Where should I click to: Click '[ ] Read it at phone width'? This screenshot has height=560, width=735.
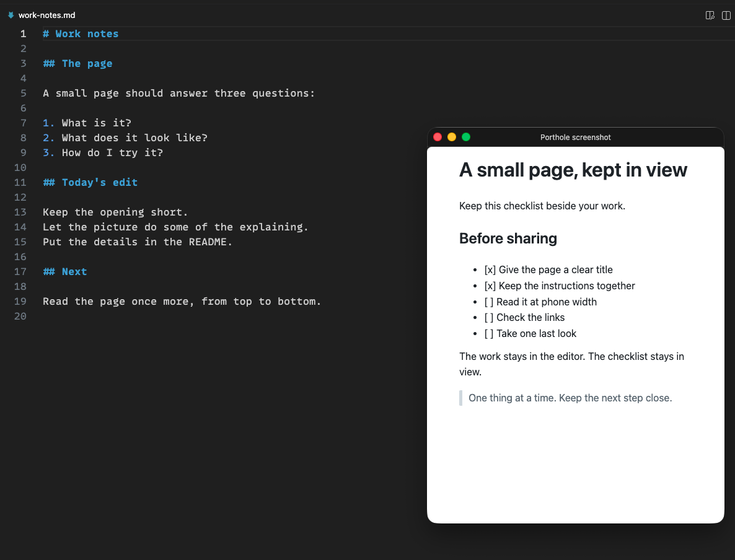[540, 302]
